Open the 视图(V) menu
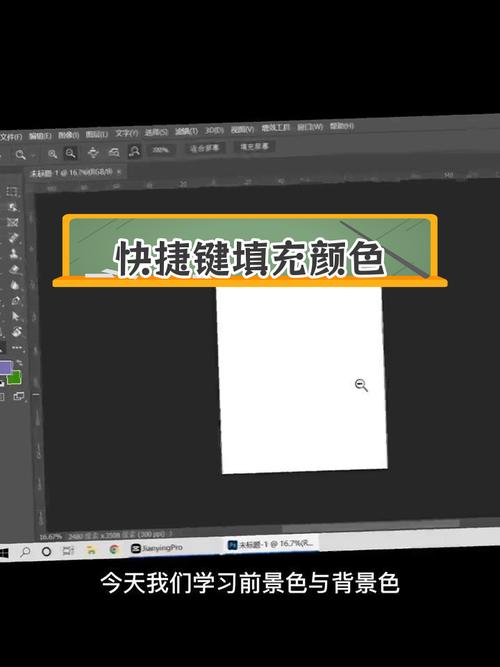The height and width of the screenshot is (667, 500). pos(242,129)
